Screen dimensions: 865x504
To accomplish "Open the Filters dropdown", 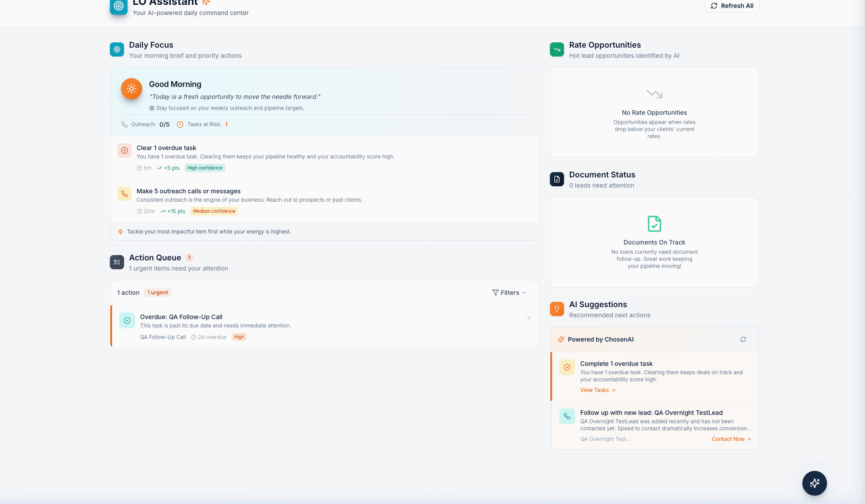I will (x=508, y=293).
